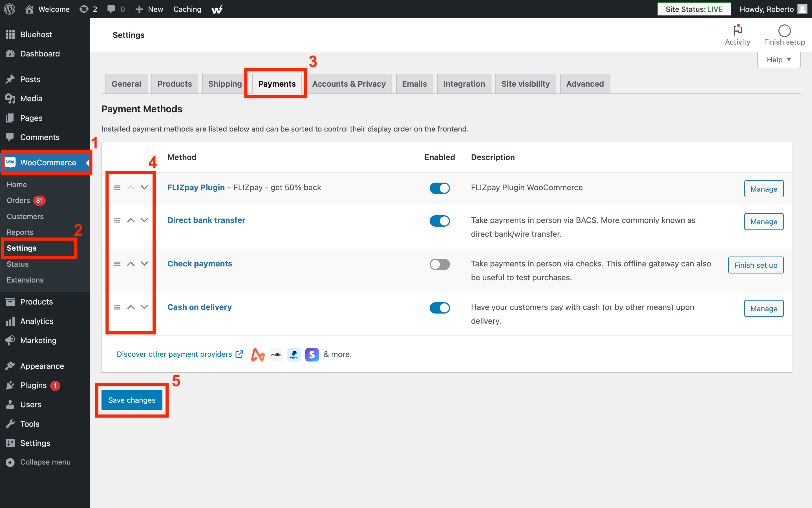Image resolution: width=812 pixels, height=508 pixels.
Task: Click Manage for Cash on delivery
Action: [764, 308]
